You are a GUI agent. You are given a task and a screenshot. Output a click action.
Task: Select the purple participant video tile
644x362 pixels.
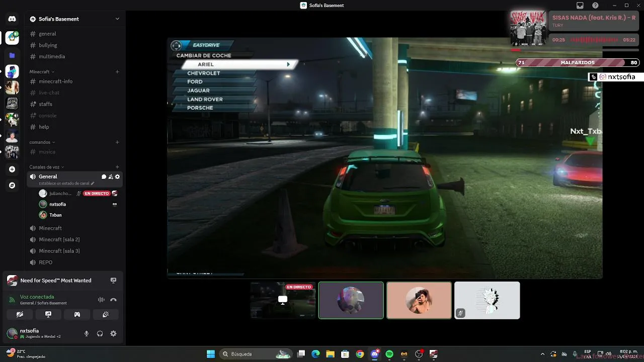[351, 300]
